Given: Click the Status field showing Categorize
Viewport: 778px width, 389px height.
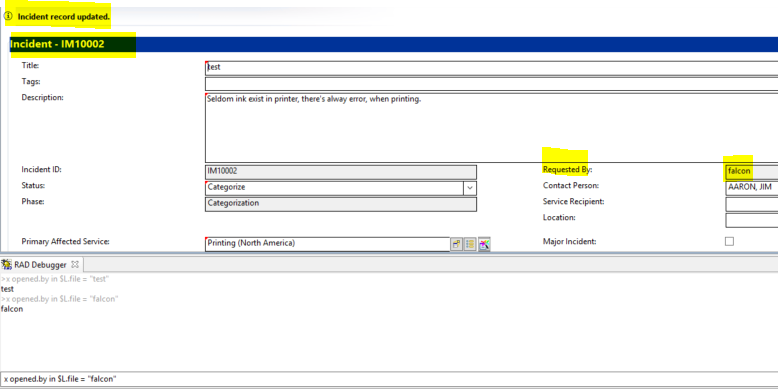Looking at the screenshot, I should (334, 188).
